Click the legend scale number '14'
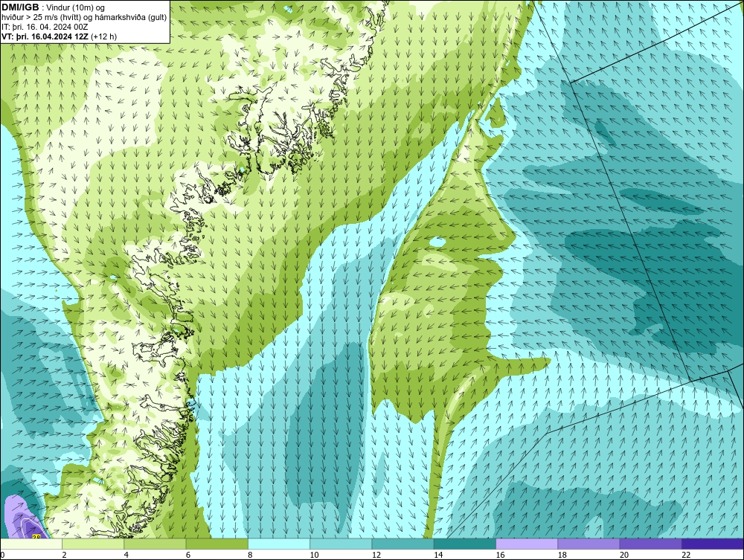744x560 pixels. click(x=438, y=556)
